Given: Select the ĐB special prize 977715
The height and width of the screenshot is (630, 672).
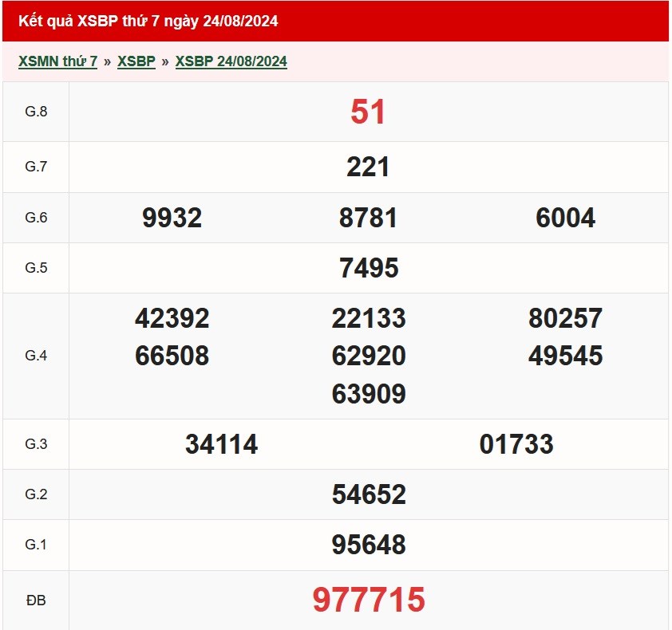Looking at the screenshot, I should 368,600.
